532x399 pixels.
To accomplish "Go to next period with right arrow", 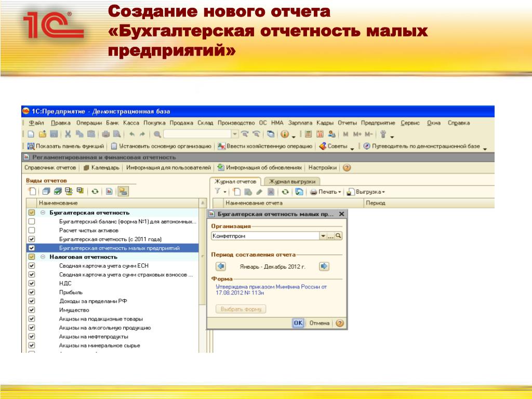I will pyautogui.click(x=324, y=267).
